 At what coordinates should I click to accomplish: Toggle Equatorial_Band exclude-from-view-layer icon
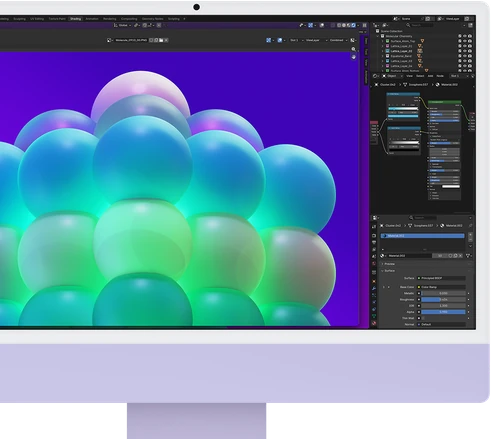pyautogui.click(x=460, y=56)
